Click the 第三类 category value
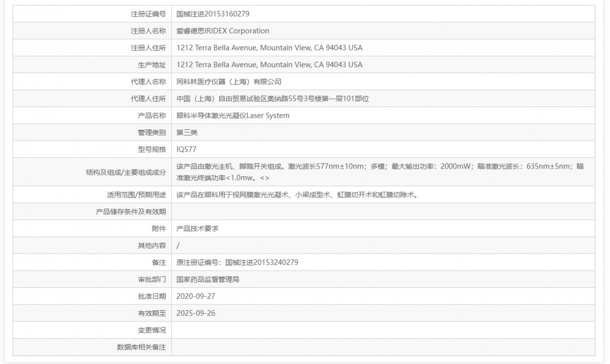The width and height of the screenshot is (610, 364). pyautogui.click(x=187, y=133)
